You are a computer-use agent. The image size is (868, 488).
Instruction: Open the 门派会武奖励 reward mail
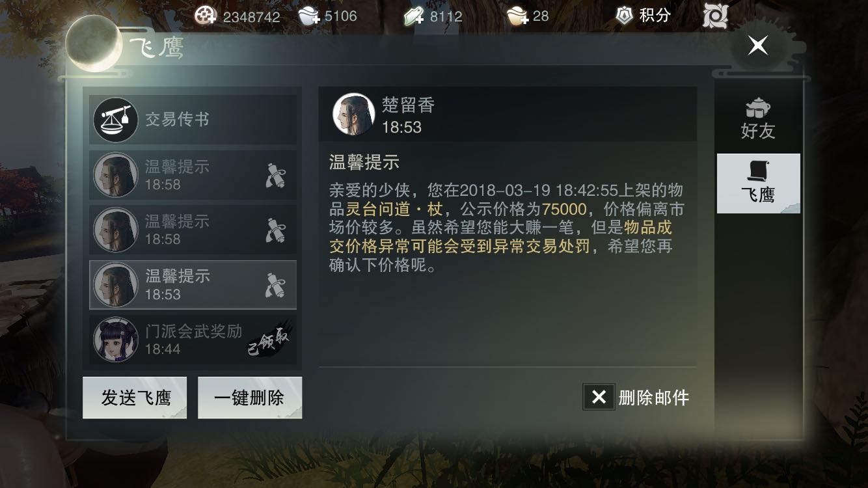coord(193,340)
